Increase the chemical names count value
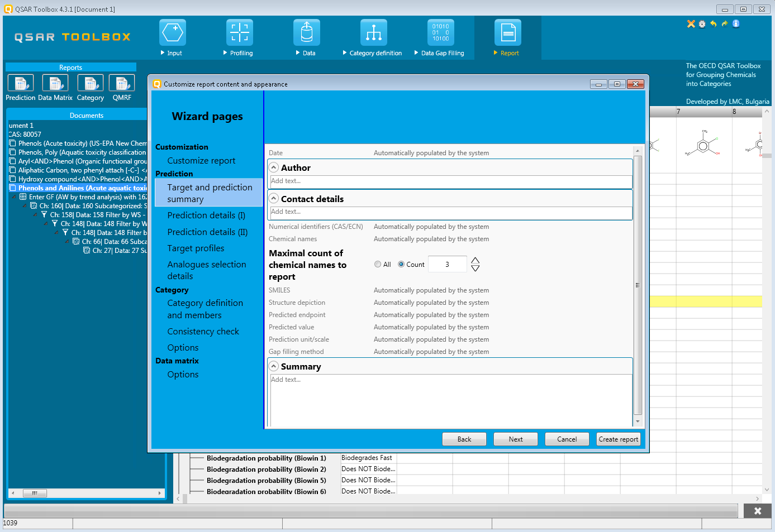This screenshot has height=532, width=775. coord(476,260)
